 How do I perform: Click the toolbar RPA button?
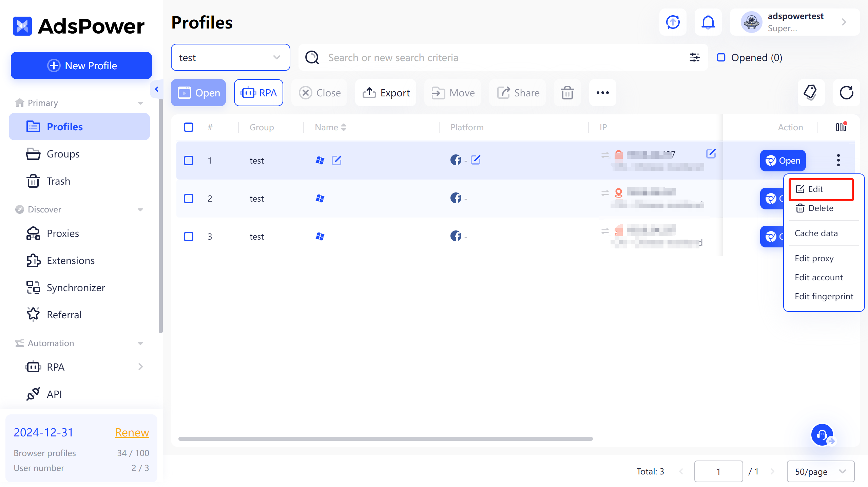coord(258,93)
